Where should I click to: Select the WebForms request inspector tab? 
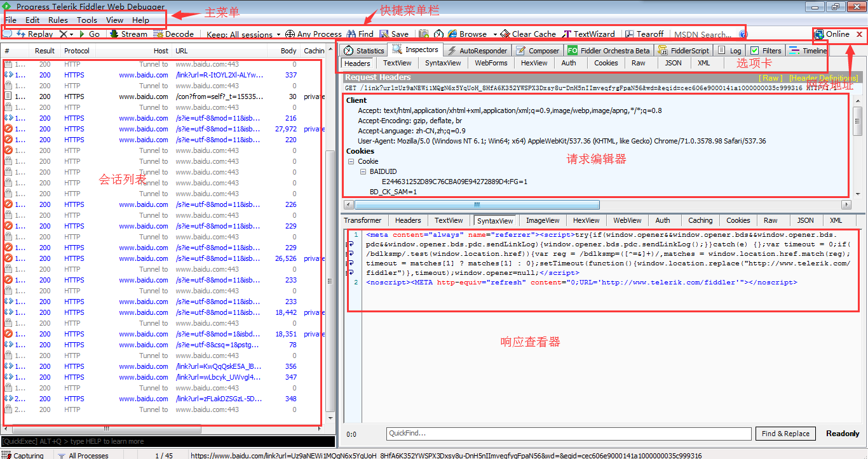click(x=491, y=63)
